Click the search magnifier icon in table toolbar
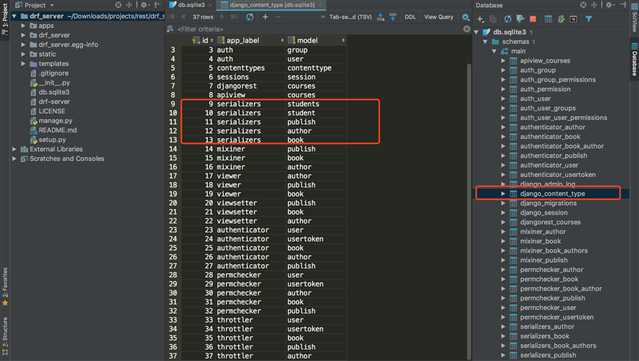 pyautogui.click(x=466, y=17)
